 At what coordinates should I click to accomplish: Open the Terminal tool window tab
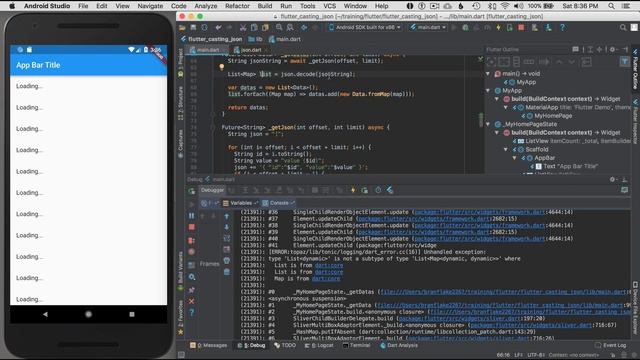[356, 345]
